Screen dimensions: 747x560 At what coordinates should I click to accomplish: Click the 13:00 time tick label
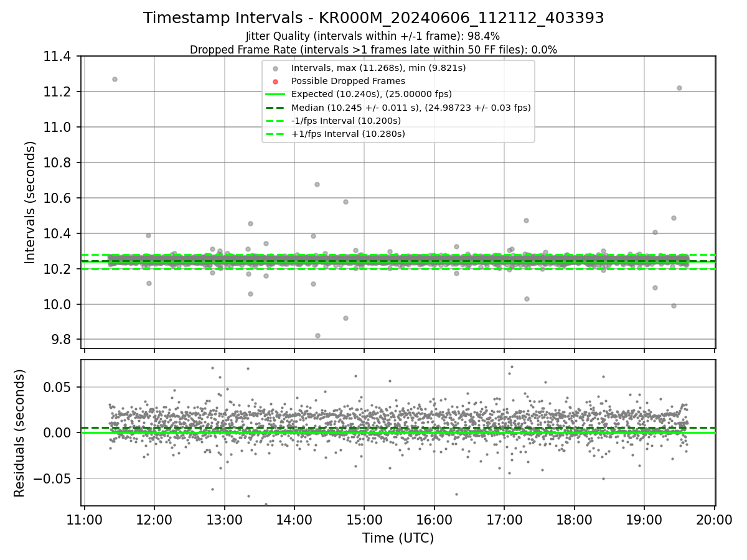(224, 520)
